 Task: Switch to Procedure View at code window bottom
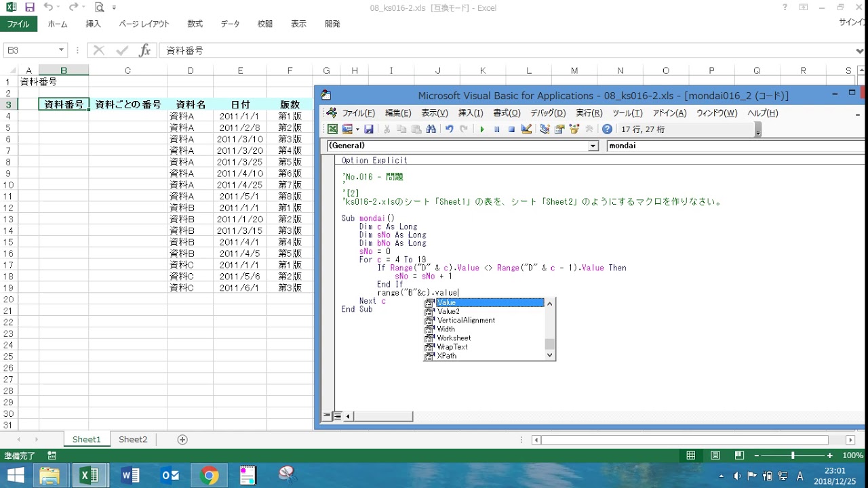[x=328, y=416]
